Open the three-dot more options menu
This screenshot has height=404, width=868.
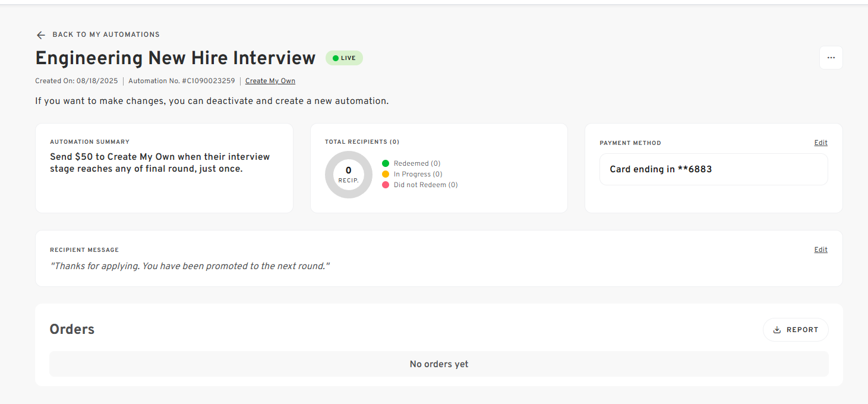tap(831, 58)
